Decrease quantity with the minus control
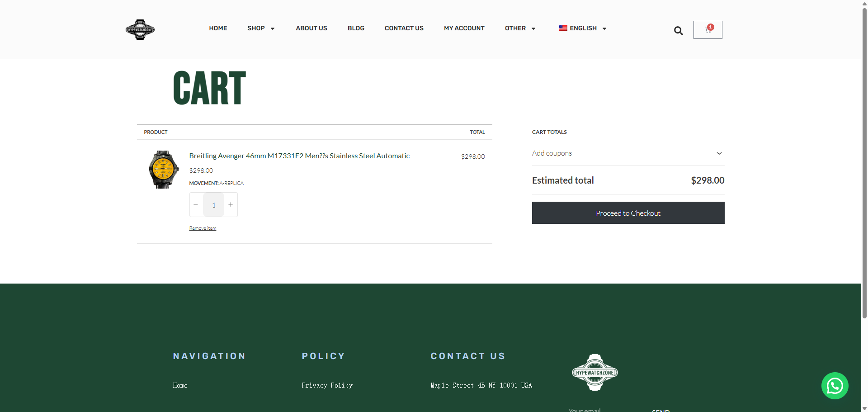 point(195,204)
